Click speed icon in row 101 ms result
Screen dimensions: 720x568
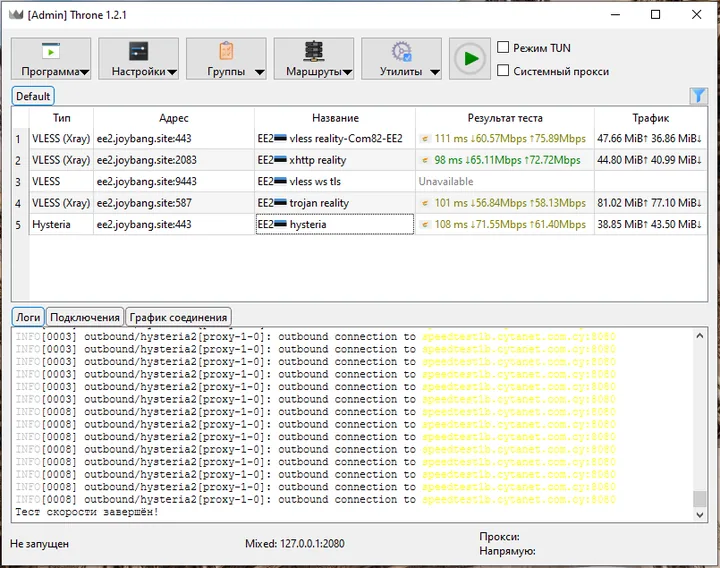pos(425,203)
